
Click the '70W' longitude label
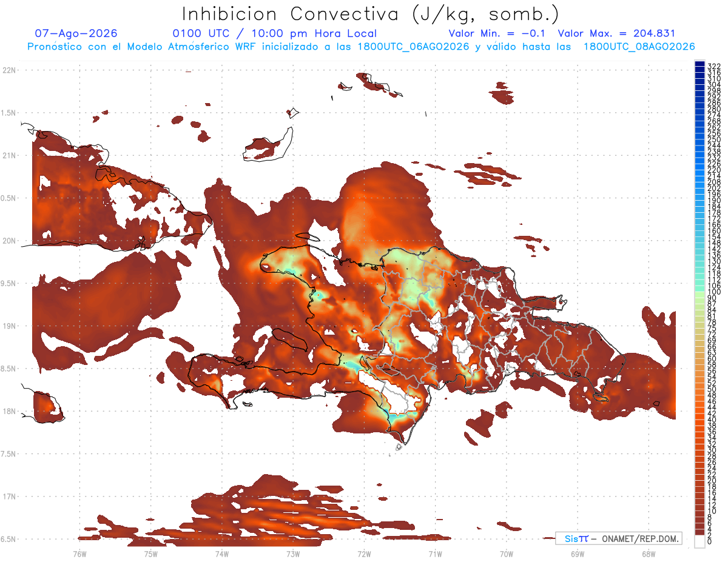click(x=507, y=554)
